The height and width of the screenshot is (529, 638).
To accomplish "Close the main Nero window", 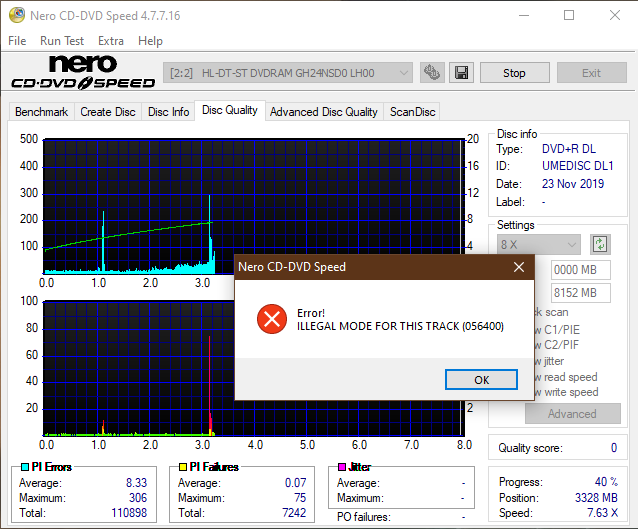I will coord(615,15).
